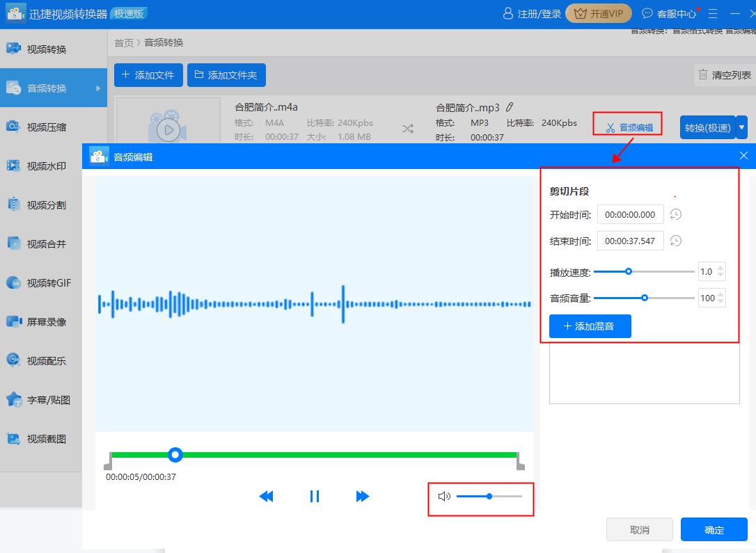Confirm edits with the 确定 button
Screen dimensions: 756x553
click(x=714, y=529)
